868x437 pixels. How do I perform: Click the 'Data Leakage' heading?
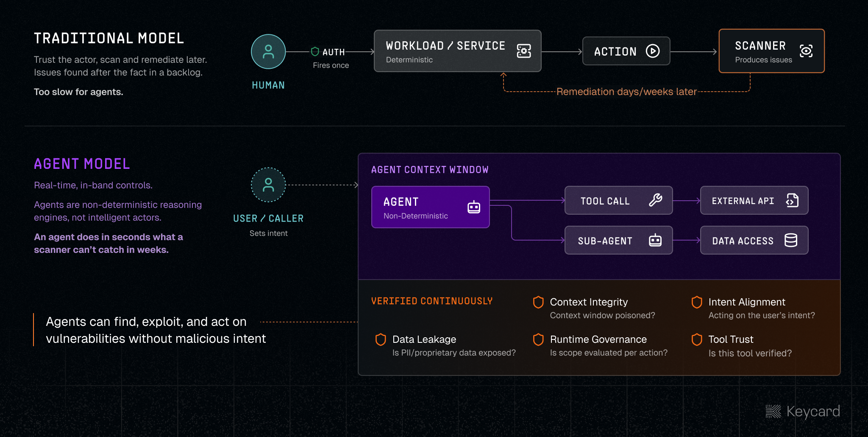(x=424, y=339)
